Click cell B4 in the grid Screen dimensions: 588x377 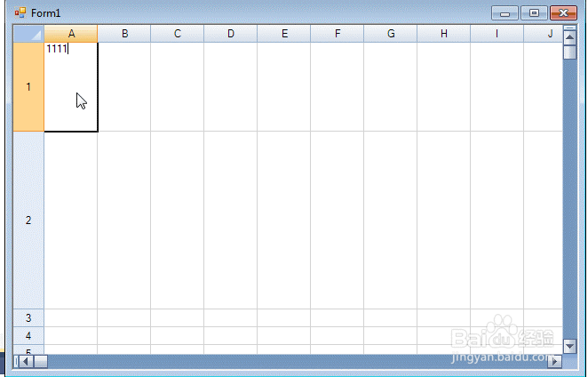[x=124, y=336]
